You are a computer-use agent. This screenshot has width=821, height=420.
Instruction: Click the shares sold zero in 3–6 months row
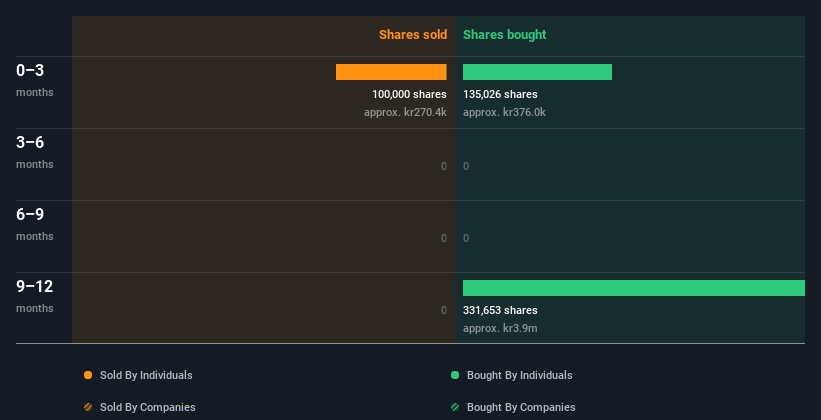tap(444, 166)
